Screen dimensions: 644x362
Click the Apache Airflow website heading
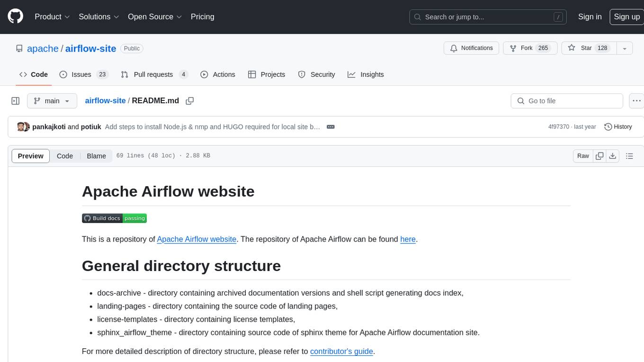tap(168, 191)
